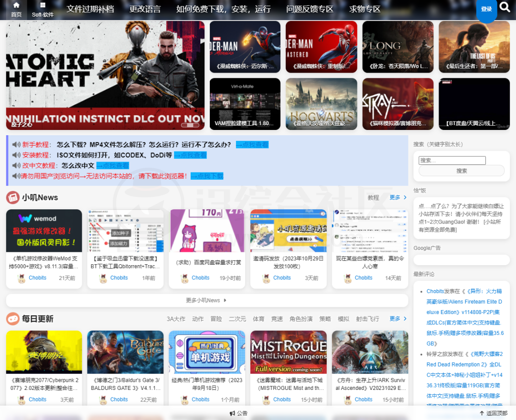Click chevron next to 更多 in 小叽News

click(405, 197)
